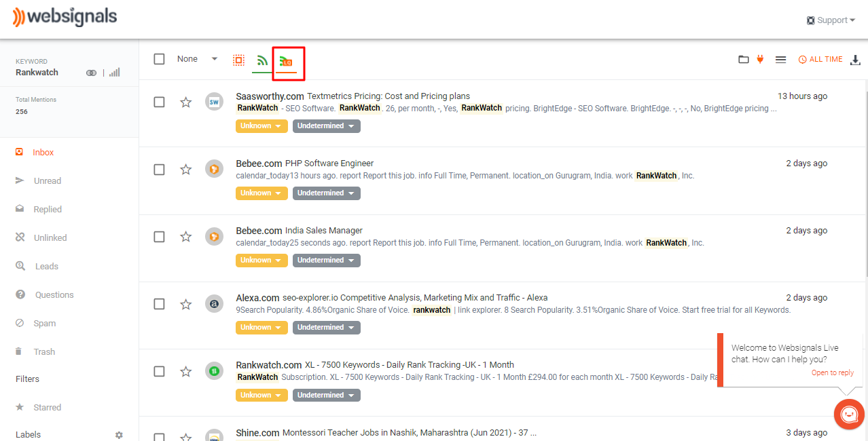The image size is (868, 441).
Task: Click the Websignals logo
Action: click(x=65, y=18)
